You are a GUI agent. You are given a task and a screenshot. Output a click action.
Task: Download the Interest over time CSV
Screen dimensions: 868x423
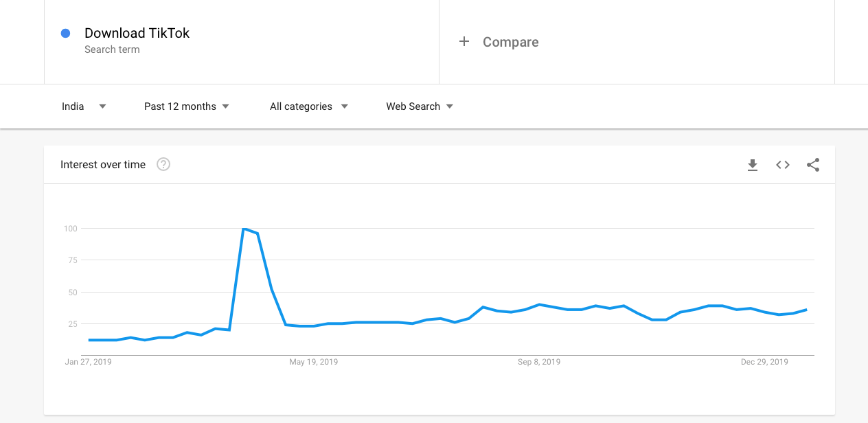[753, 165]
